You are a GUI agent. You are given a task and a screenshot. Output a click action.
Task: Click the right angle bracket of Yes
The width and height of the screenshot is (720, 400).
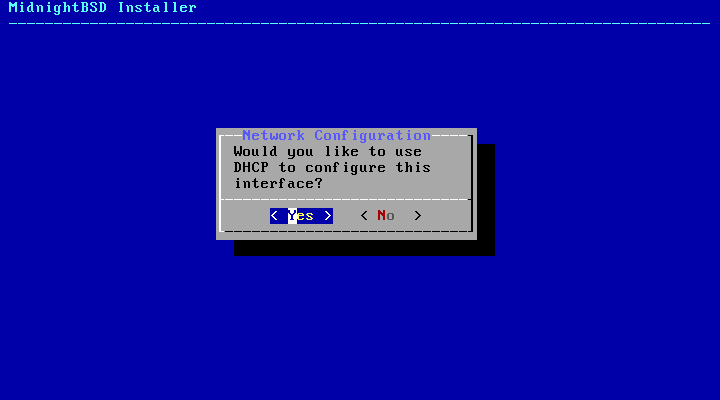tap(328, 216)
